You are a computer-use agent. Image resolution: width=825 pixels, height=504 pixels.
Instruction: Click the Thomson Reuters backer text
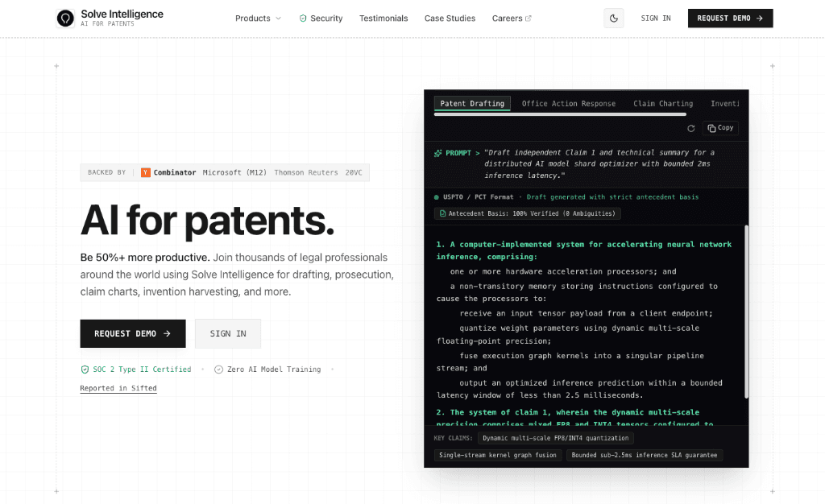pos(306,172)
